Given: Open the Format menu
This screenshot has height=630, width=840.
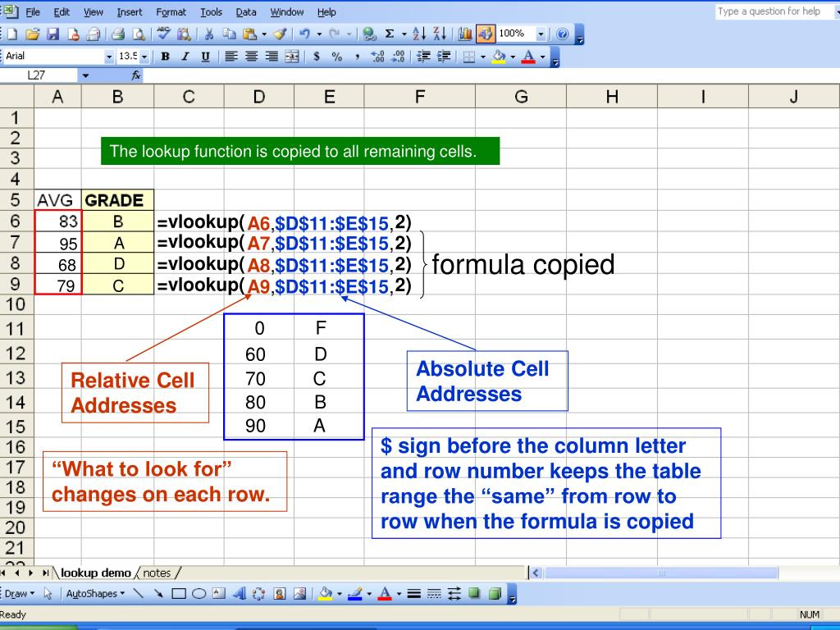Looking at the screenshot, I should click(171, 11).
